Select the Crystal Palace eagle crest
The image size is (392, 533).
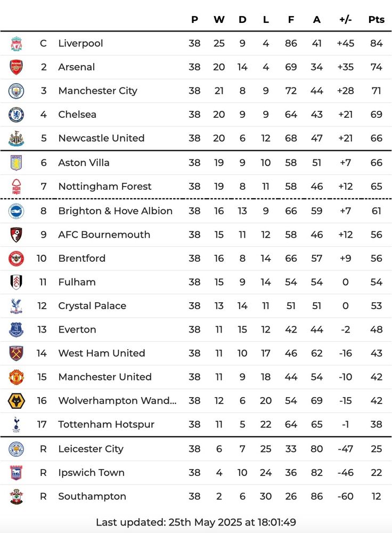(16, 306)
